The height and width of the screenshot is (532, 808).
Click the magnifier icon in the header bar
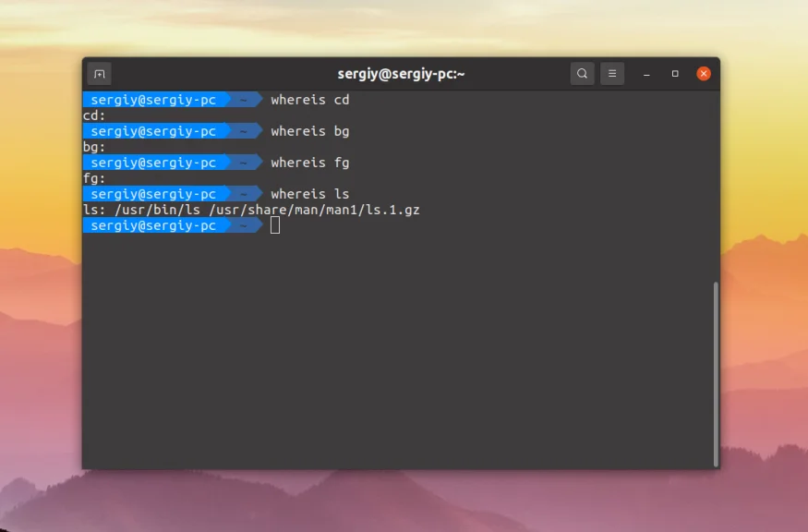pyautogui.click(x=582, y=73)
